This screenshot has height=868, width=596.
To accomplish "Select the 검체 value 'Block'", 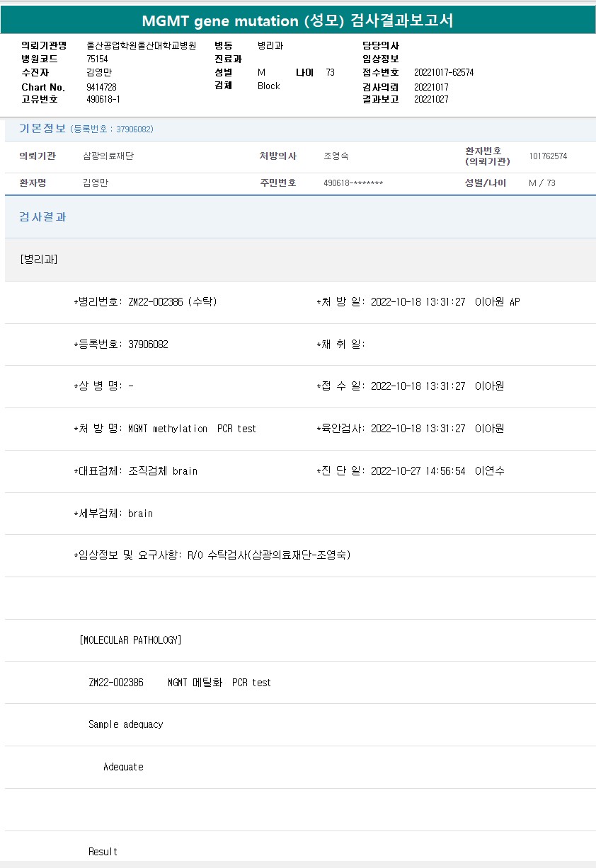I will pyautogui.click(x=269, y=86).
